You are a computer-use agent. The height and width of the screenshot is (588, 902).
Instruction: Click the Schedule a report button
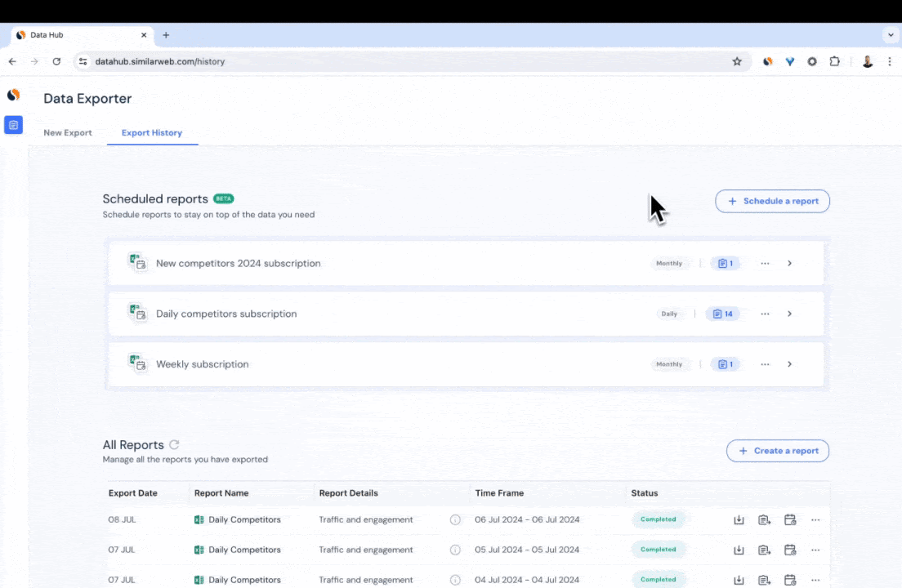771,201
